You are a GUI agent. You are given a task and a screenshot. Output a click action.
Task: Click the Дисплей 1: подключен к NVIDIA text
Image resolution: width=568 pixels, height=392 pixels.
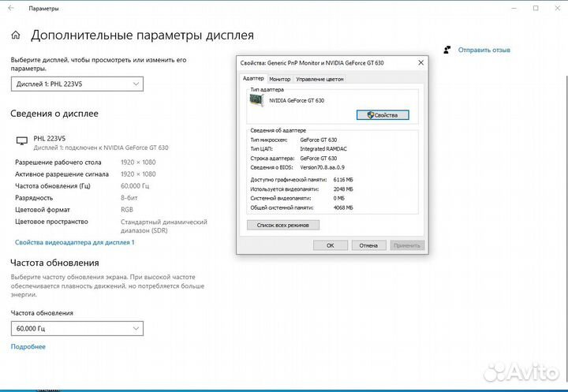pyautogui.click(x=101, y=147)
